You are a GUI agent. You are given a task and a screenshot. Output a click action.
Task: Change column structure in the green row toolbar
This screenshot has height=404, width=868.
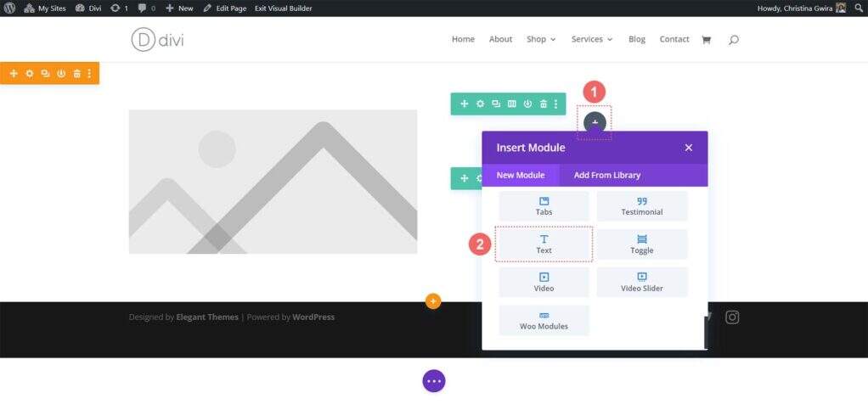tap(511, 104)
